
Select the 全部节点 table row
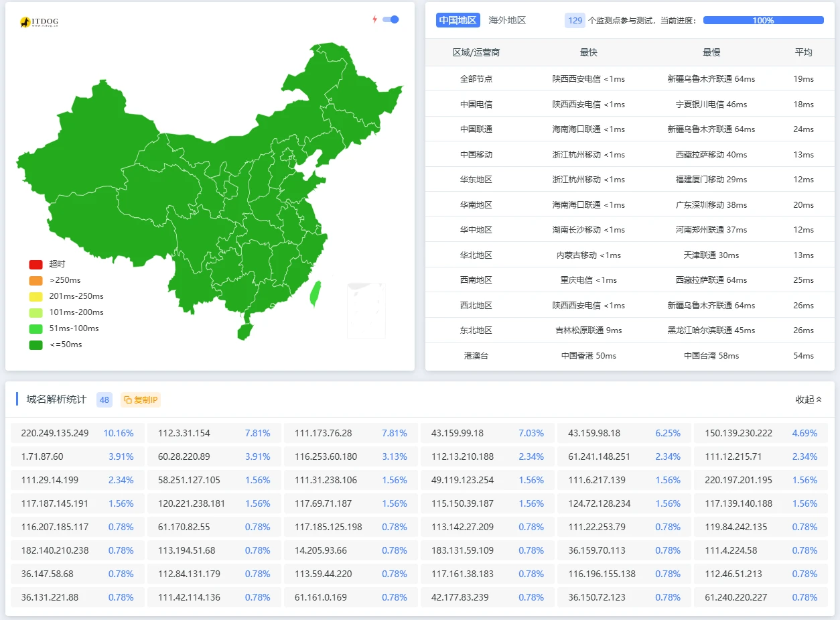coord(630,78)
